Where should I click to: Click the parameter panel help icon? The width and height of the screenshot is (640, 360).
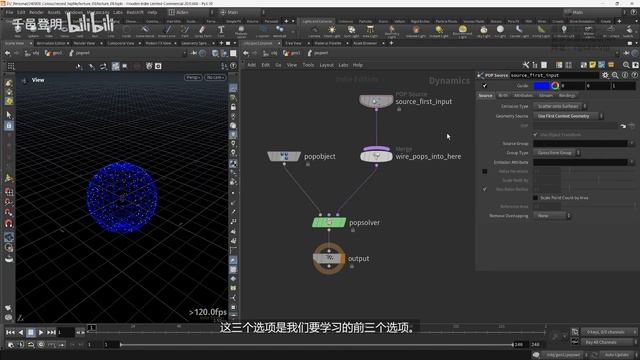coord(634,75)
